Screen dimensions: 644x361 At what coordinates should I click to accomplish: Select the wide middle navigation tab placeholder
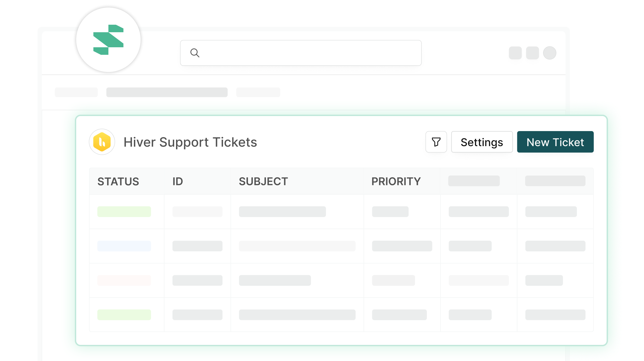pos(167,92)
